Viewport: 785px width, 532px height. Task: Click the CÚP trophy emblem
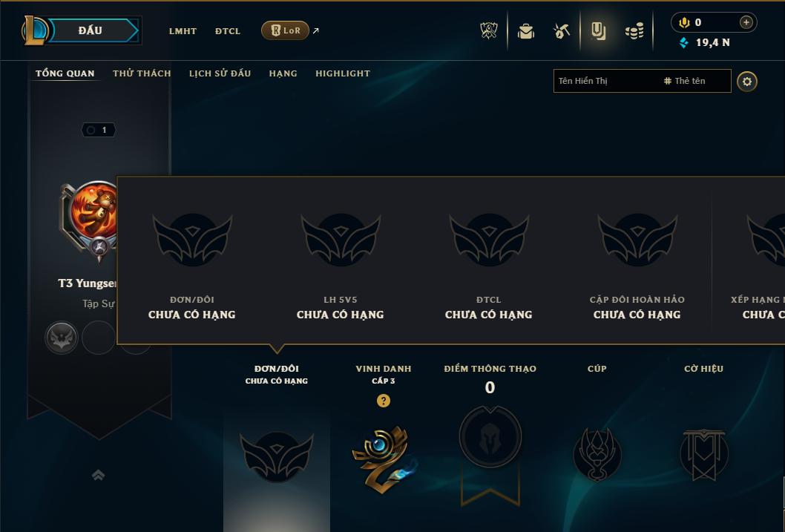[x=597, y=455]
